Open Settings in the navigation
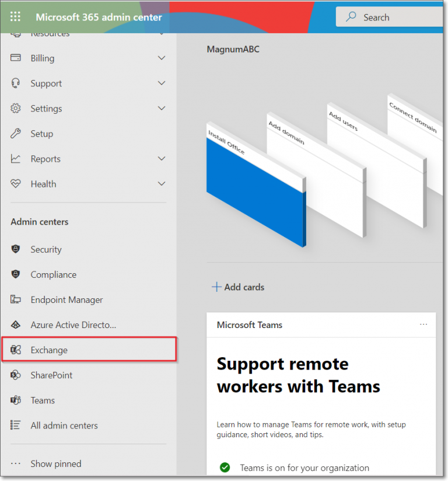448x481 pixels. pyautogui.click(x=46, y=109)
